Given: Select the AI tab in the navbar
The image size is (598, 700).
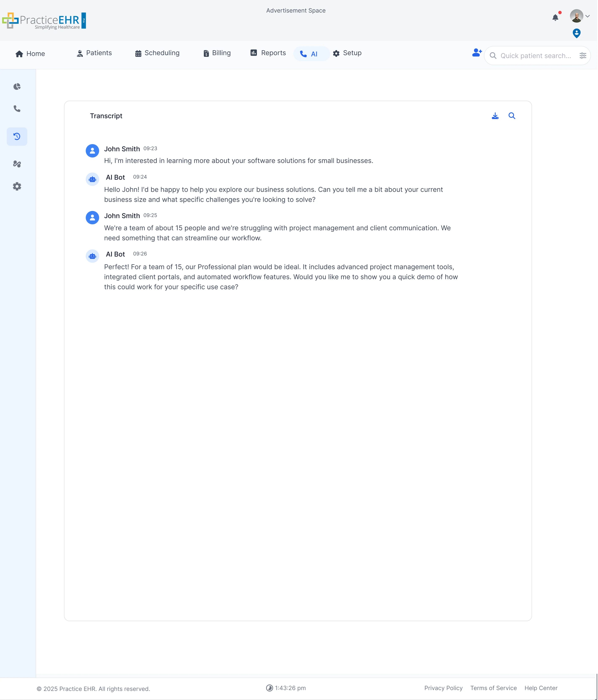Looking at the screenshot, I should click(311, 53).
